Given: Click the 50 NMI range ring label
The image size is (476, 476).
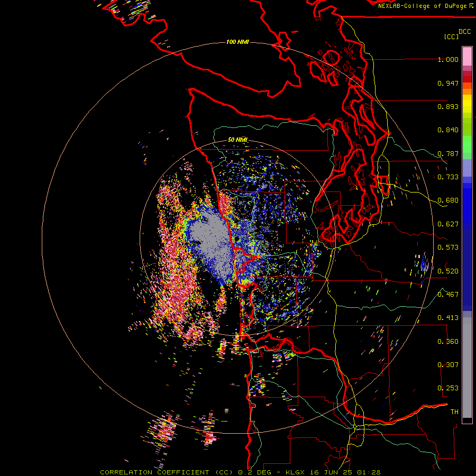Looking at the screenshot, I should tap(237, 140).
